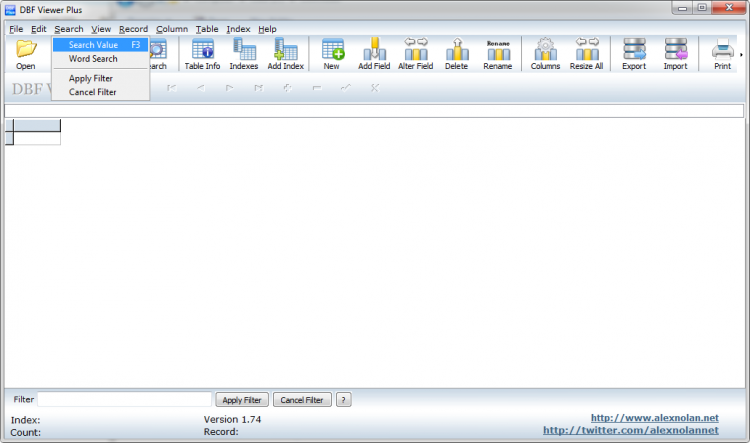The image size is (750, 443).
Task: Click the delete record minus navigator button
Action: [x=317, y=88]
